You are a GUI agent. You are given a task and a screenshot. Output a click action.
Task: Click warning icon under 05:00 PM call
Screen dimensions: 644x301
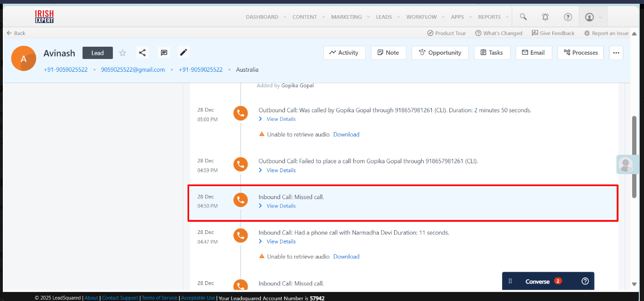click(262, 134)
